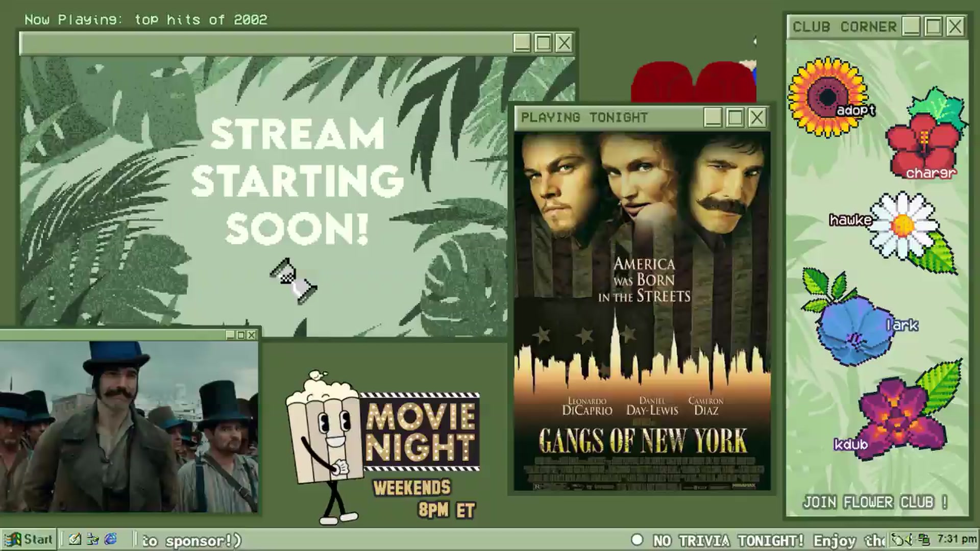This screenshot has width=980, height=551.
Task: Close the Playing Tonight window
Action: tap(757, 118)
